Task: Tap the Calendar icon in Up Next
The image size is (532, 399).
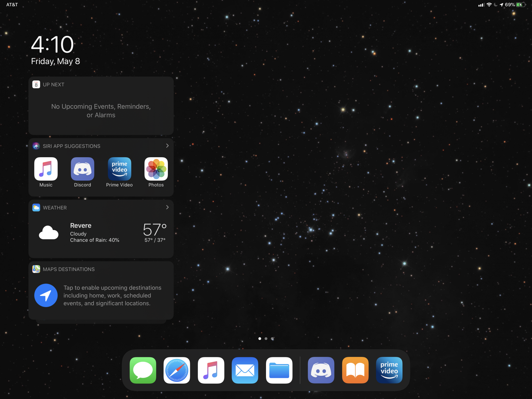Action: click(x=36, y=84)
